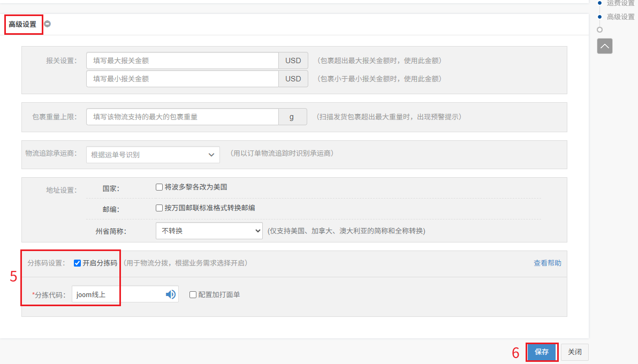Collapse the 高级设置 section via minus icon

point(48,24)
